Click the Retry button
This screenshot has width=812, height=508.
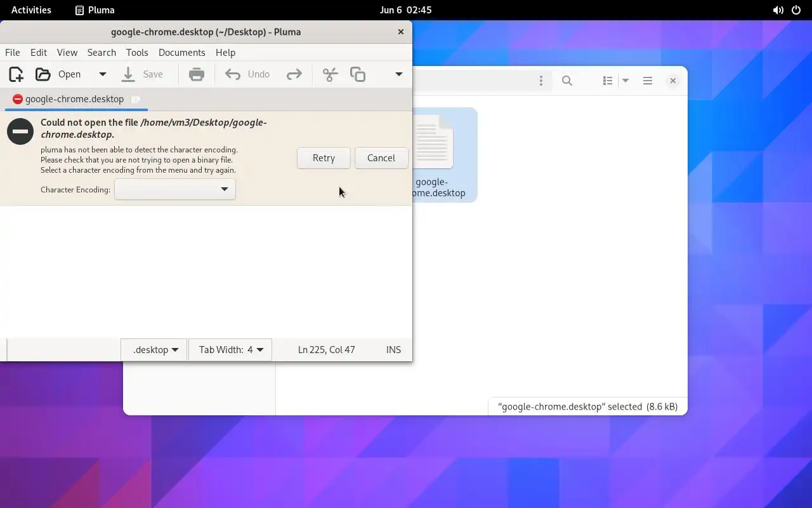[324, 158]
